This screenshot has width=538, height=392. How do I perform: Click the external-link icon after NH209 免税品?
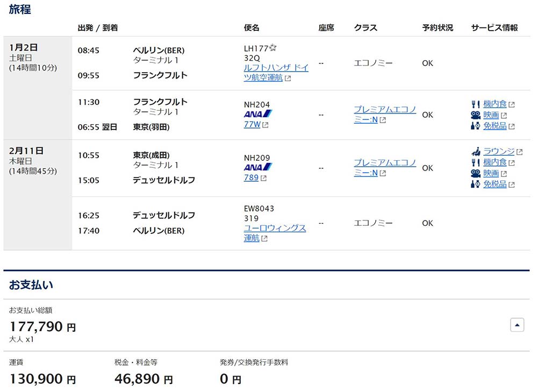click(x=512, y=185)
